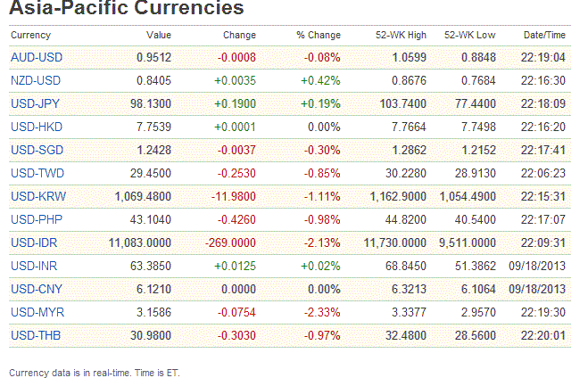588x378 pixels.
Task: Open USD-KRW currency page
Action: (x=38, y=196)
